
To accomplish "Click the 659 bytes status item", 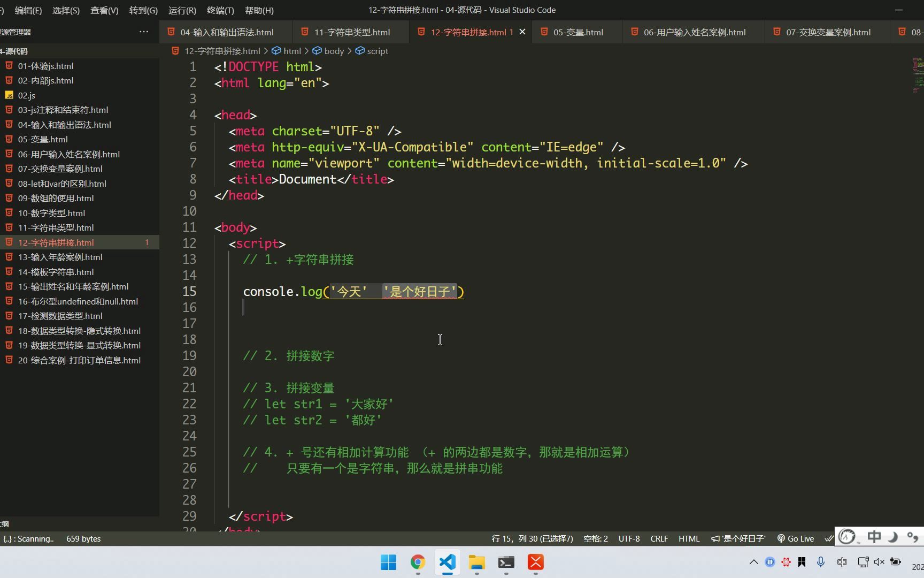I will (83, 539).
